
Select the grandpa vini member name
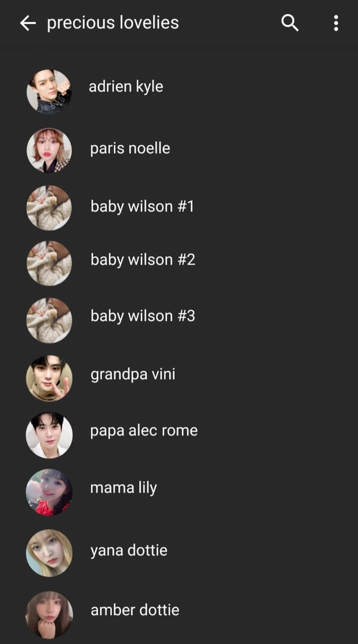point(133,375)
